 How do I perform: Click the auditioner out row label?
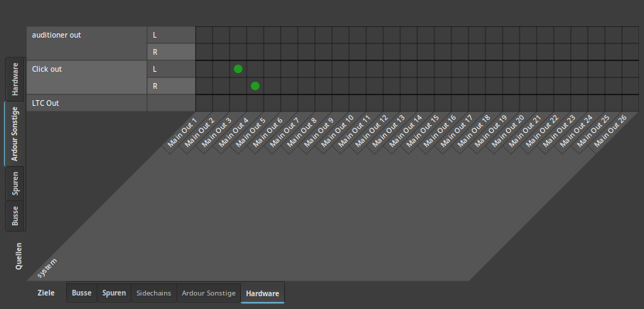pyautogui.click(x=87, y=43)
